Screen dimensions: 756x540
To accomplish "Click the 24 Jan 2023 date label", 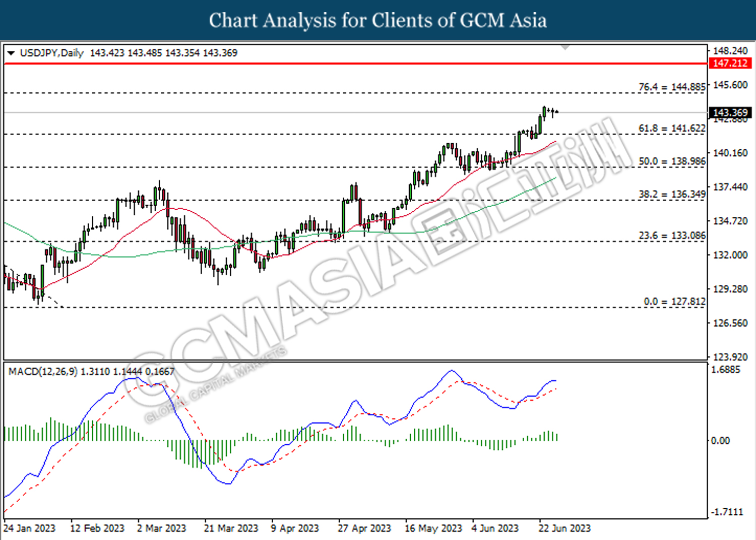I will tap(29, 528).
